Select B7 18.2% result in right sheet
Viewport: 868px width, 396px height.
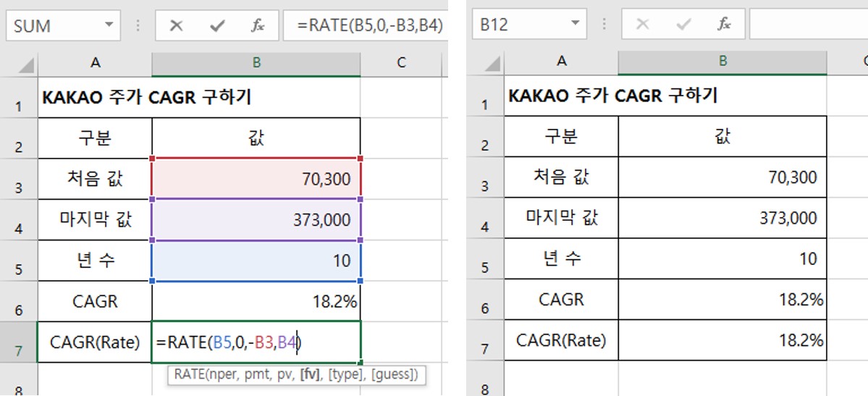[722, 341]
